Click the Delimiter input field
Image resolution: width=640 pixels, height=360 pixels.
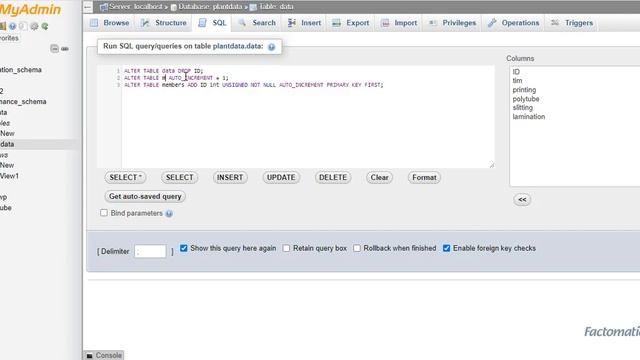150,251
